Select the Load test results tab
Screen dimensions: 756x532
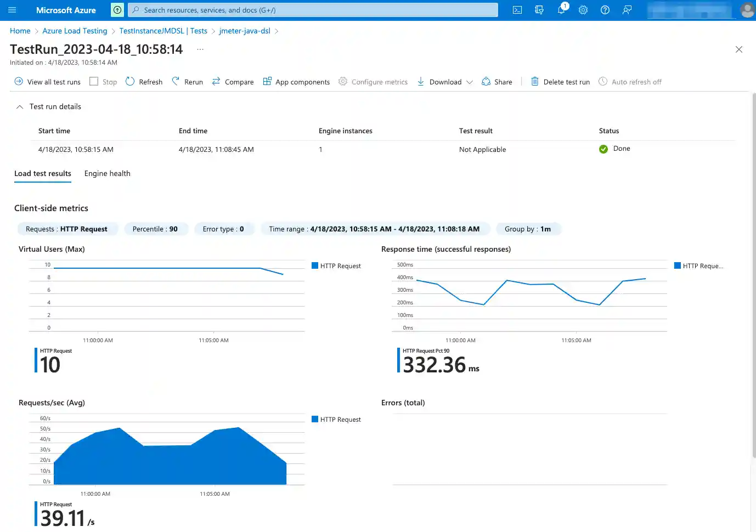(42, 173)
